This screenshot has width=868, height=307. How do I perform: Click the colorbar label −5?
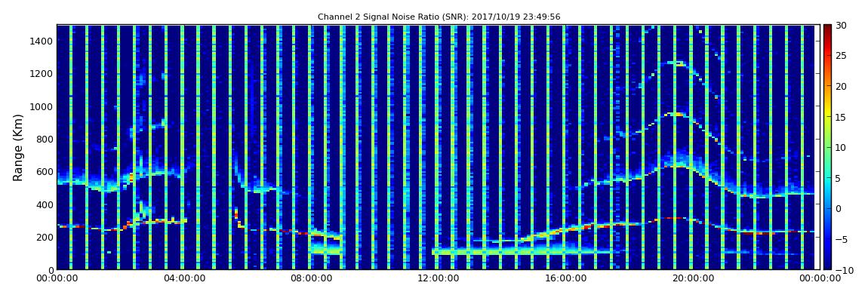[842, 239]
